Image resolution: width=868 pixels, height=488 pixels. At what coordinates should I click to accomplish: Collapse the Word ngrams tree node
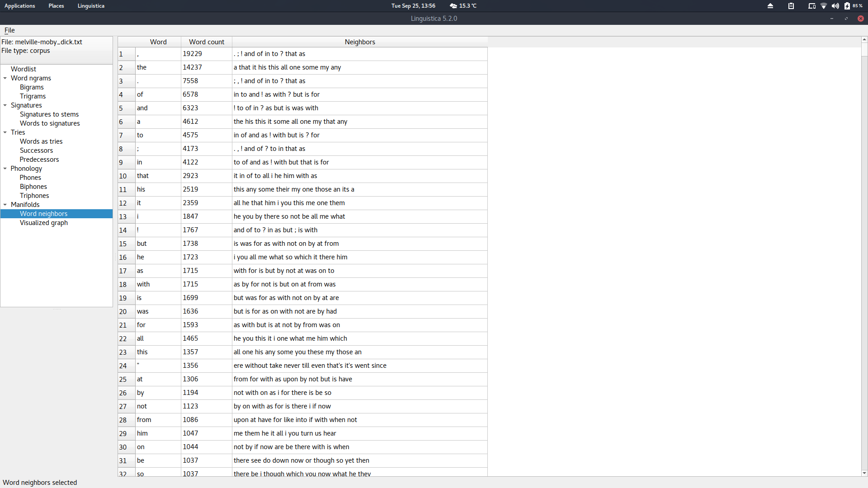pyautogui.click(x=5, y=78)
